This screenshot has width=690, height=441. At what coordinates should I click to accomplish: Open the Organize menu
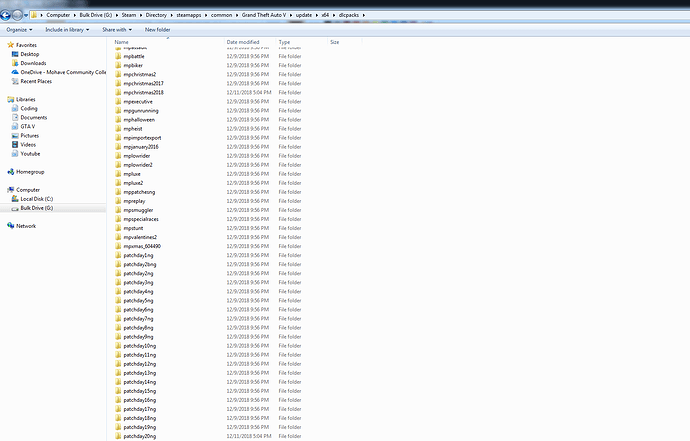pos(19,30)
